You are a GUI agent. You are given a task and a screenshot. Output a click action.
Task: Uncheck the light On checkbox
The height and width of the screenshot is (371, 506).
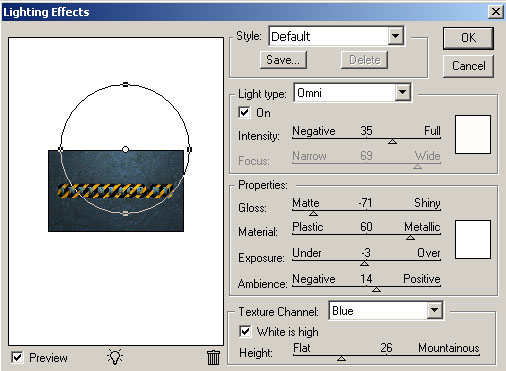244,112
